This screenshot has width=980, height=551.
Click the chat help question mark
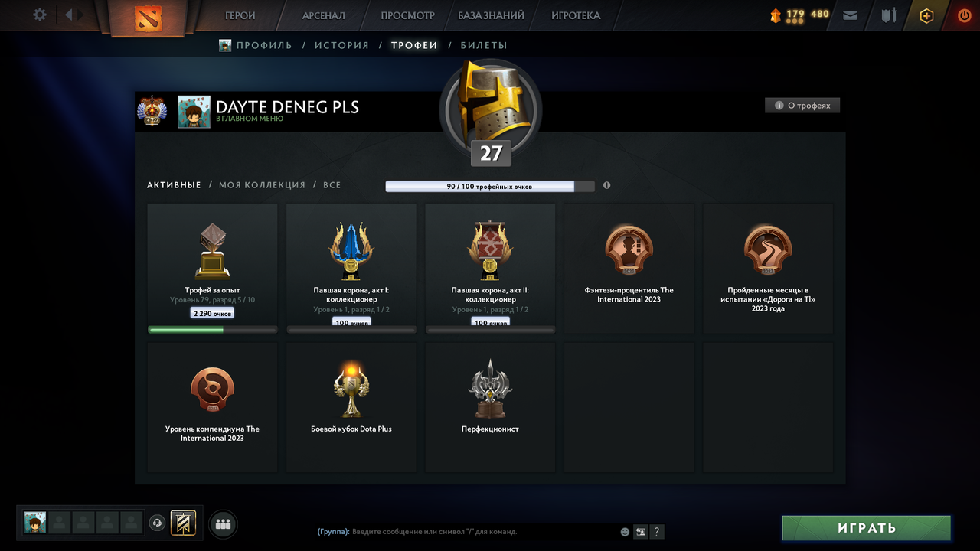tap(657, 532)
